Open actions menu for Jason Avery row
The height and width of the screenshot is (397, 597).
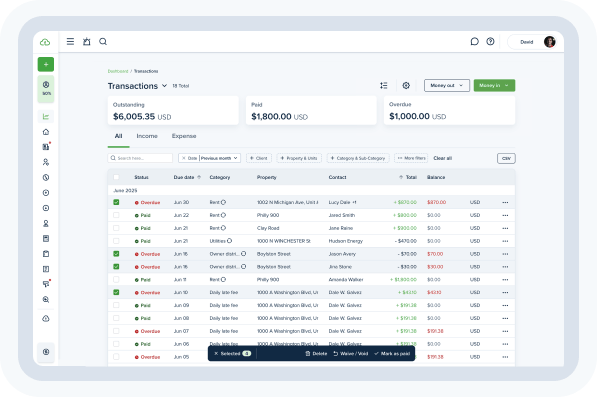[x=505, y=254]
